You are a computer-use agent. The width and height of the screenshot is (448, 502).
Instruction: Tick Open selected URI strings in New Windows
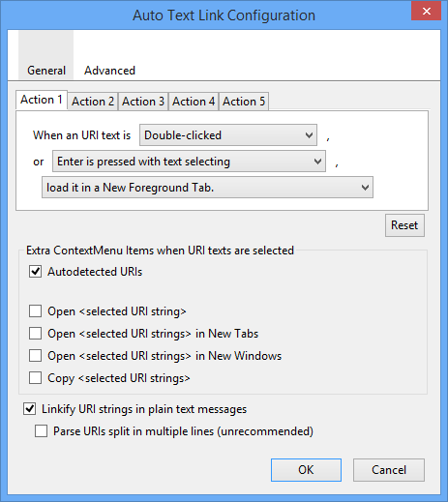tap(35, 356)
